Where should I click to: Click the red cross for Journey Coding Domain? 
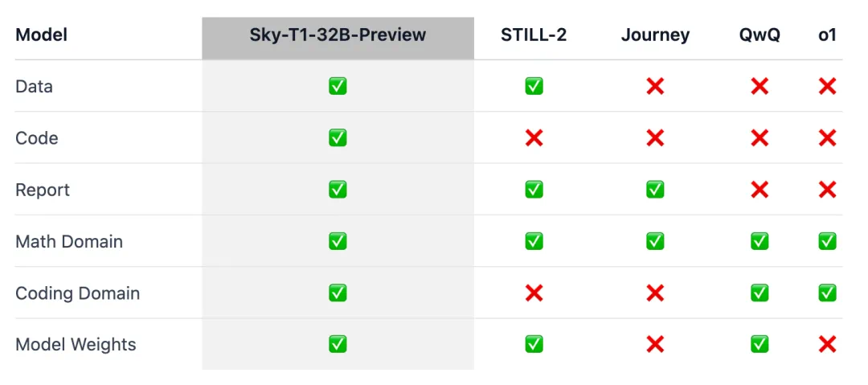(655, 293)
